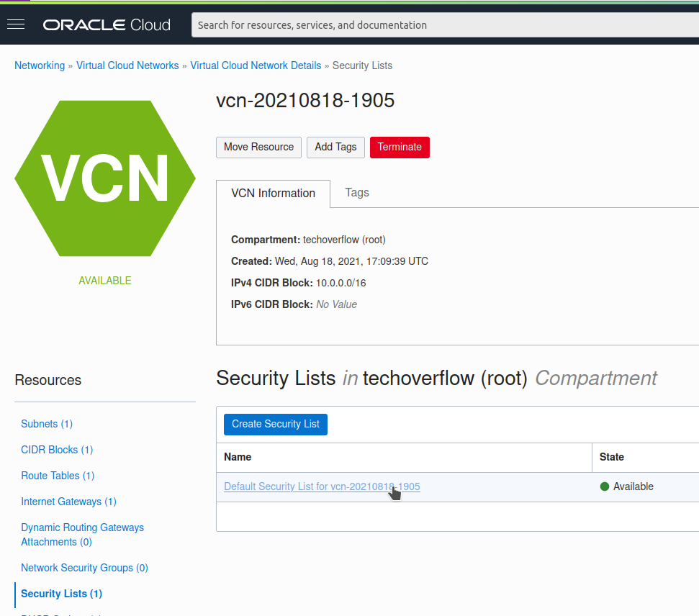This screenshot has height=616, width=699.
Task: Open Virtual Cloud Network Details breadcrumb
Action: 256,65
